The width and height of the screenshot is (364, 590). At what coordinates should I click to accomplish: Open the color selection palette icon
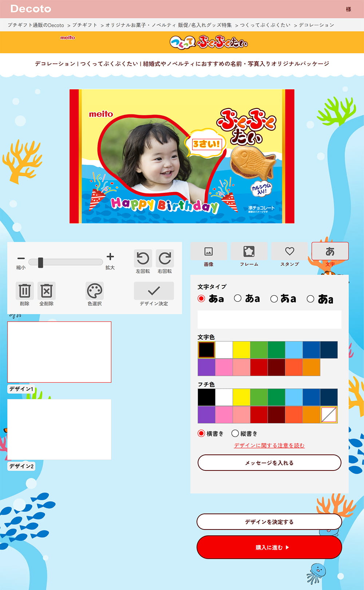tap(95, 291)
